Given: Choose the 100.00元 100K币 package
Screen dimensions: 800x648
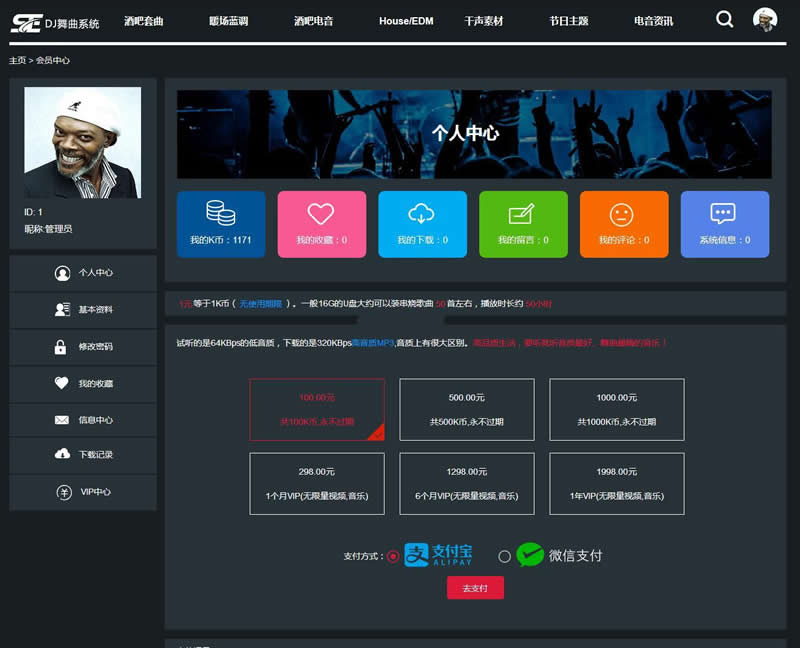Looking at the screenshot, I should [317, 409].
